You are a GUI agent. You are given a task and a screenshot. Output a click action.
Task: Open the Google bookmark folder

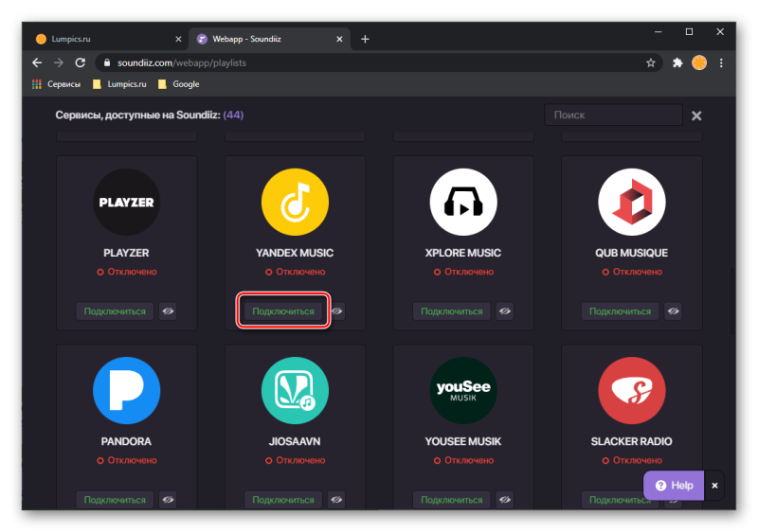point(178,84)
